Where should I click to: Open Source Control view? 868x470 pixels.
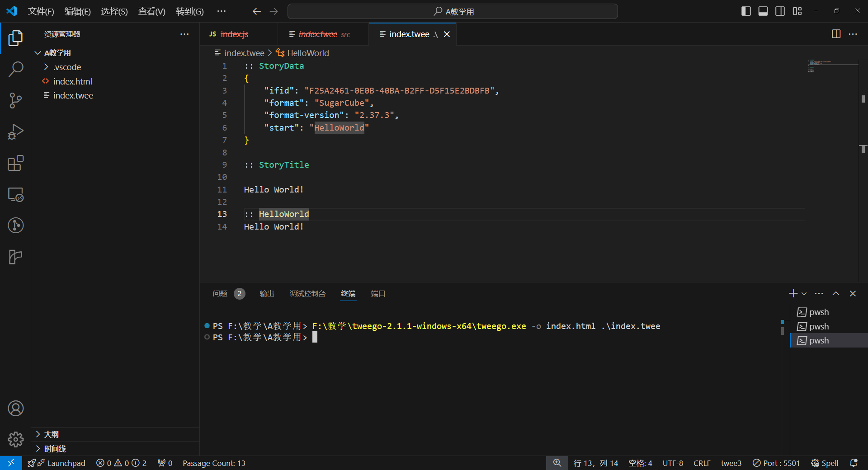pos(15,100)
